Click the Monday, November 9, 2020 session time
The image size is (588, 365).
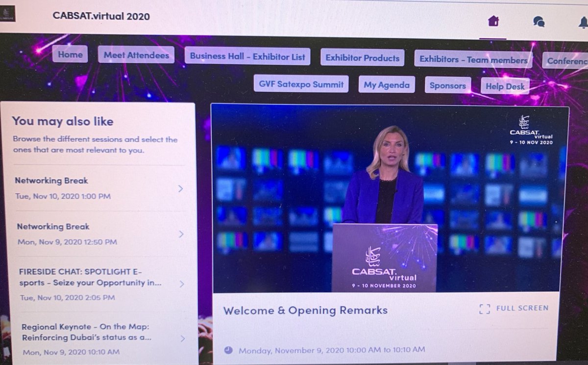tap(332, 350)
